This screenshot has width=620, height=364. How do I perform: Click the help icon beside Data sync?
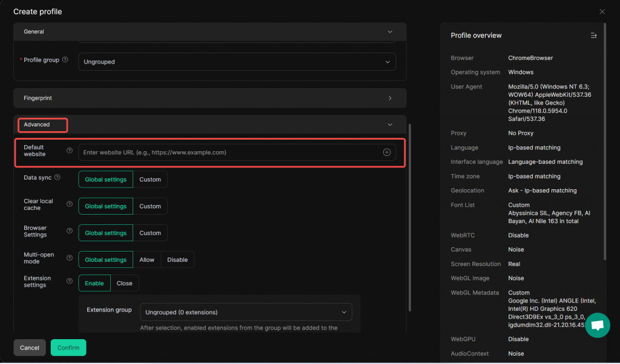[58, 177]
